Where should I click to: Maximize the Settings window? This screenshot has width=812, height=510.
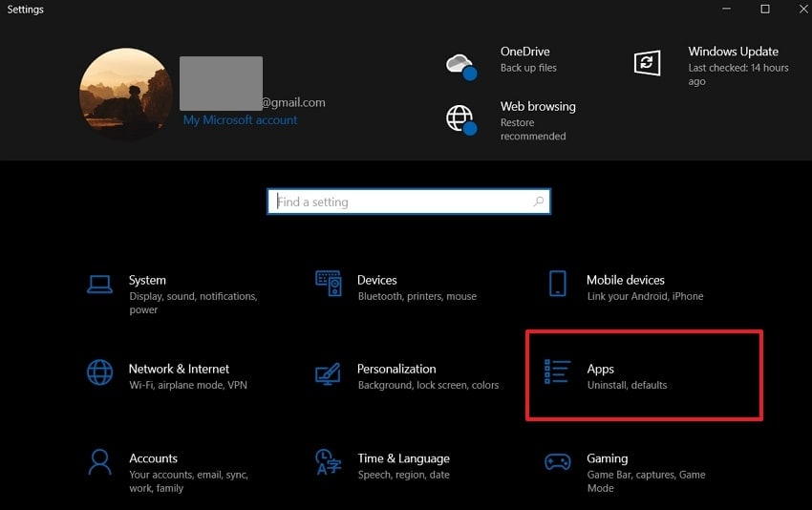[x=765, y=9]
